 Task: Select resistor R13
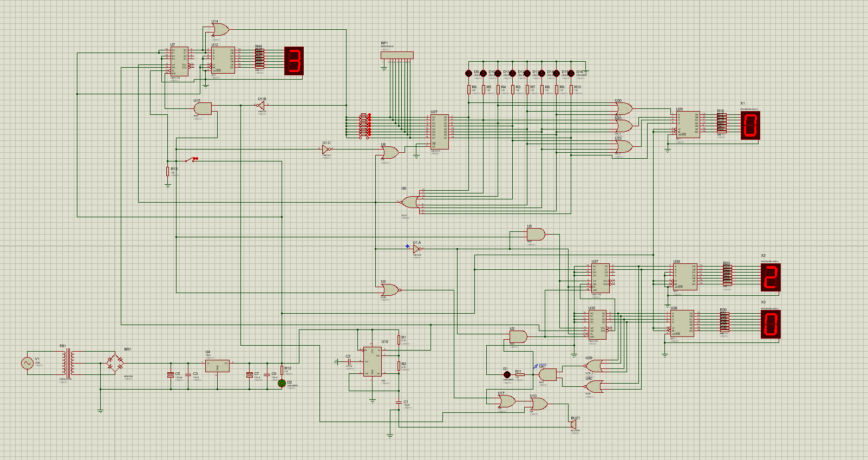(x=168, y=172)
